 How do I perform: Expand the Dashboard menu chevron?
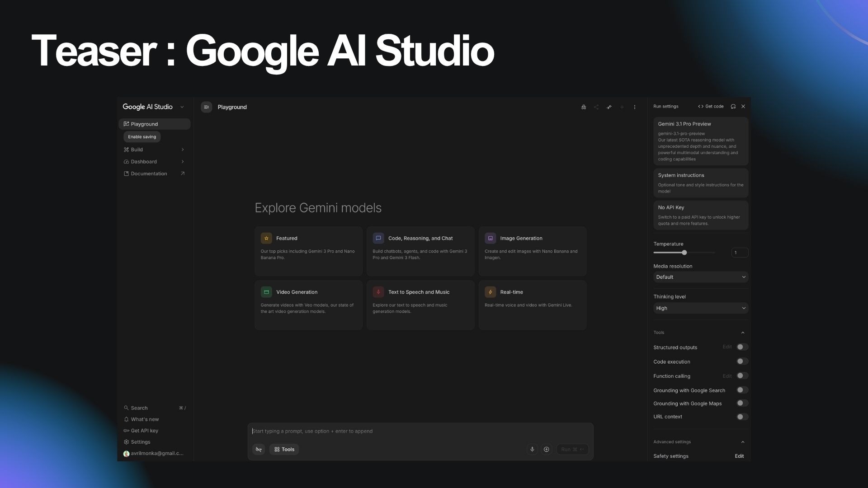pyautogui.click(x=183, y=162)
